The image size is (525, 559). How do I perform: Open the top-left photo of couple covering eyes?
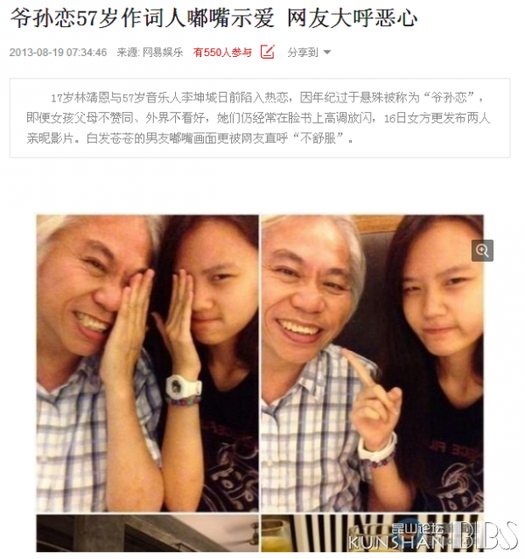[x=148, y=363]
